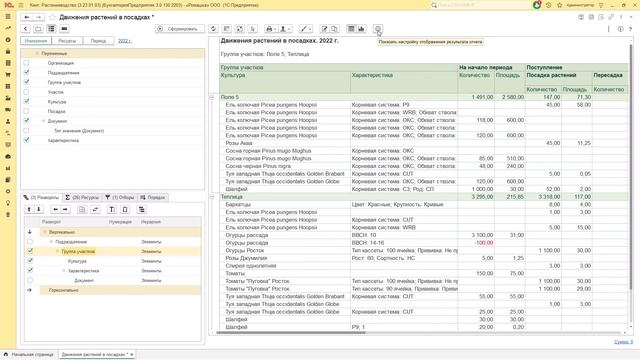Toggle the Организация checkbox
This screenshot has width=640, height=360.
click(27, 63)
